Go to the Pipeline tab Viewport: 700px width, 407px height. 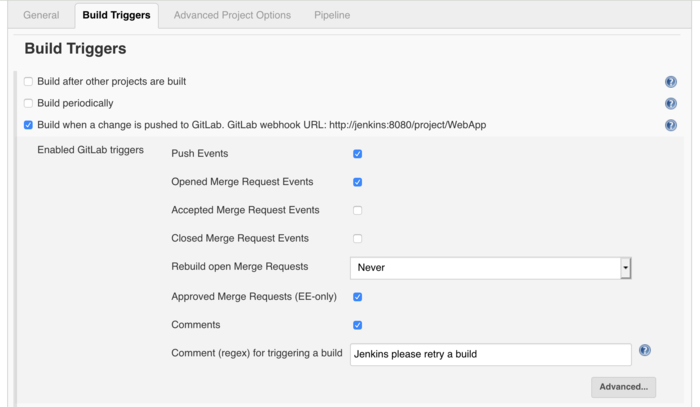tap(332, 15)
